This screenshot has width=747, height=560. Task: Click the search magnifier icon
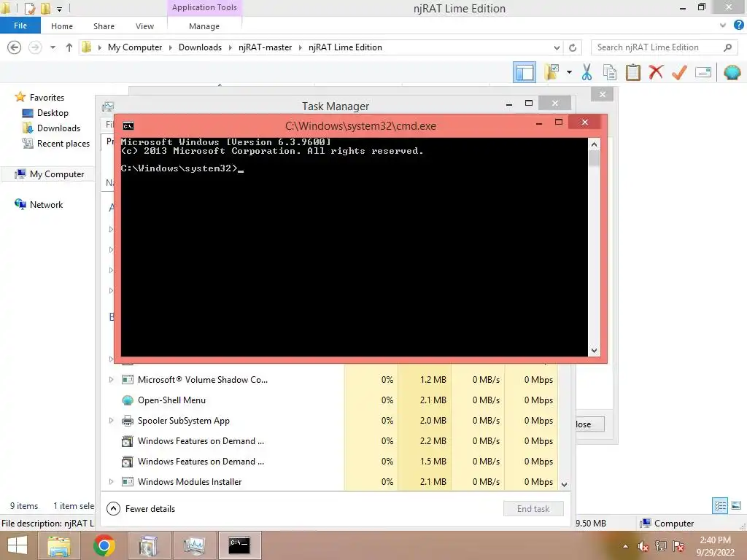tap(727, 47)
